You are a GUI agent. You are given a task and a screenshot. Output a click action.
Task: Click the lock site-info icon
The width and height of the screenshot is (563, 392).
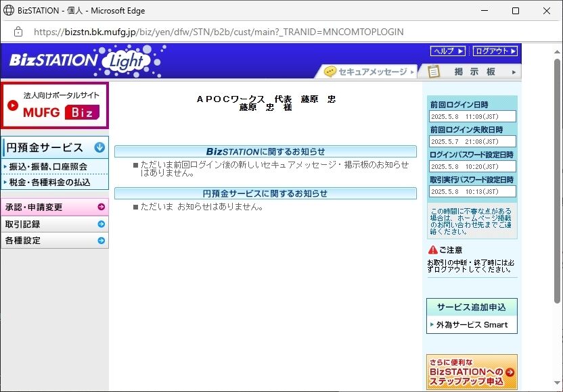coord(18,32)
